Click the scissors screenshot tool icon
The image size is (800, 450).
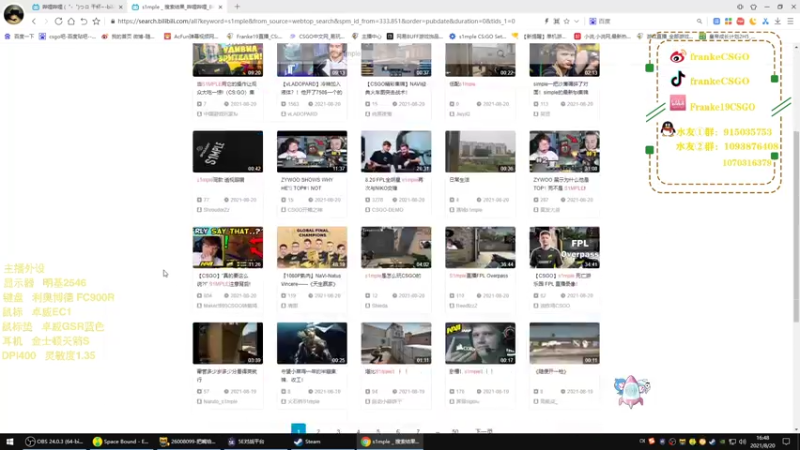(765, 21)
